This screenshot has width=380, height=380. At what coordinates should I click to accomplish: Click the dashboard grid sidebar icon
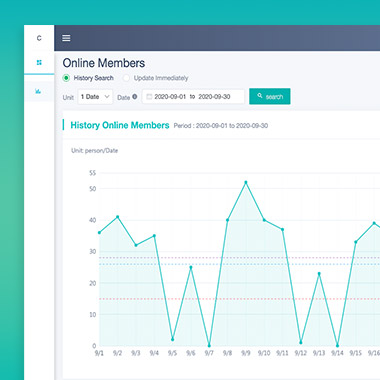(x=39, y=62)
